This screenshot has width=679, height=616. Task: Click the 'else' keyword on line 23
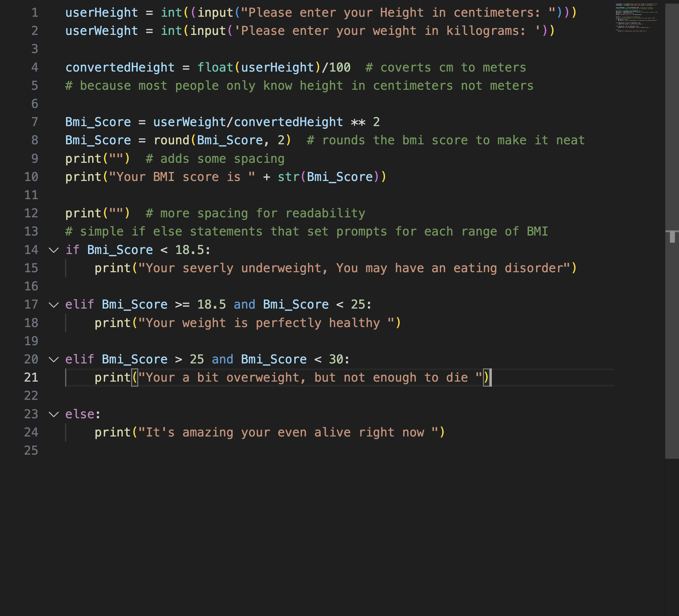tap(80, 414)
